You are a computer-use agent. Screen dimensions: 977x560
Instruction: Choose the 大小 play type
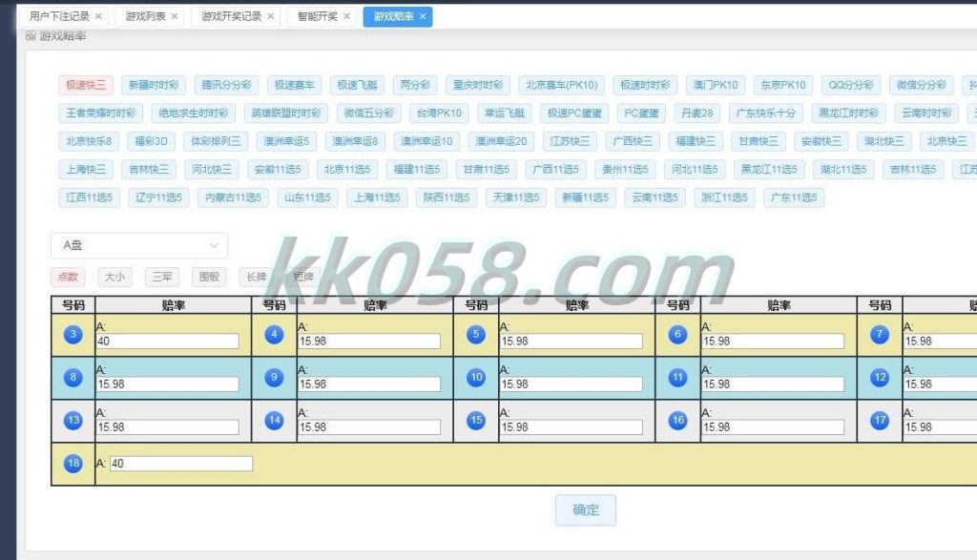[114, 277]
